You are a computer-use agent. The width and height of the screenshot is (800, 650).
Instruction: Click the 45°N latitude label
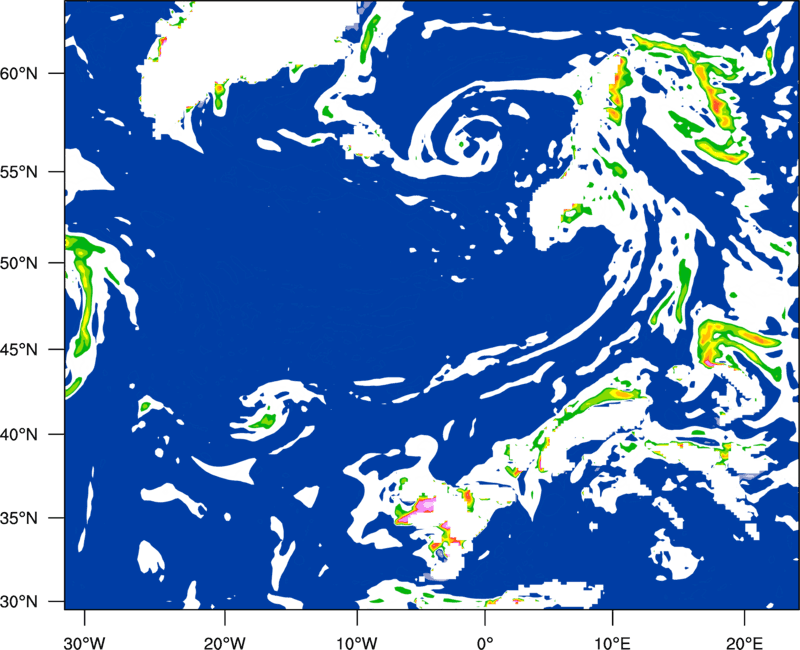point(19,349)
